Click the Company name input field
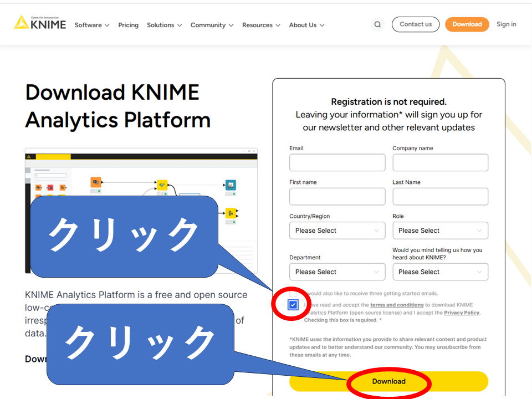Image resolution: width=532 pixels, height=399 pixels. tap(440, 162)
